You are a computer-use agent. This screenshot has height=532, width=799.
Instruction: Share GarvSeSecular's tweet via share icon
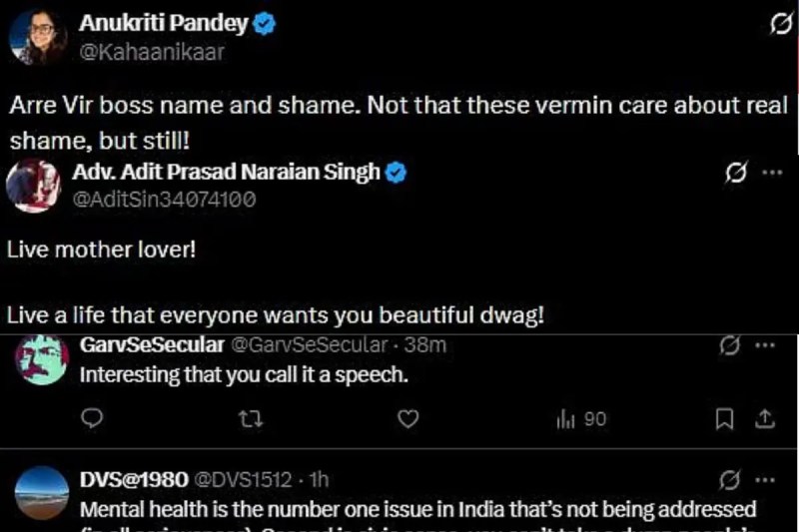click(765, 419)
